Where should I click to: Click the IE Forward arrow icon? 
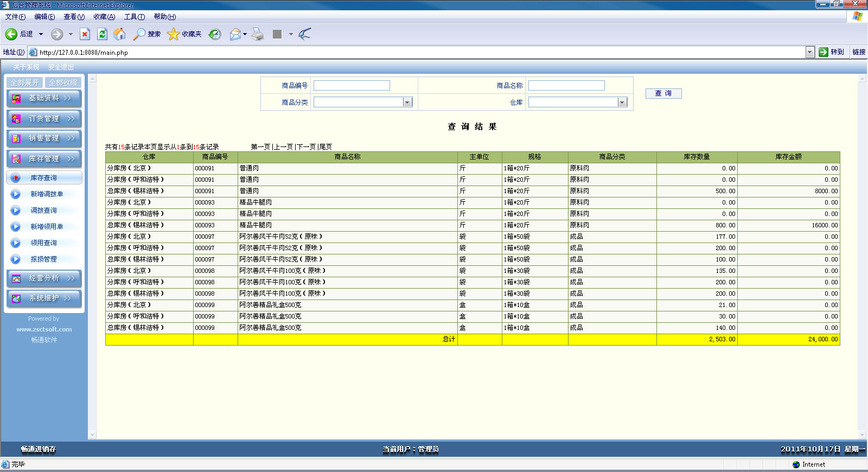57,34
